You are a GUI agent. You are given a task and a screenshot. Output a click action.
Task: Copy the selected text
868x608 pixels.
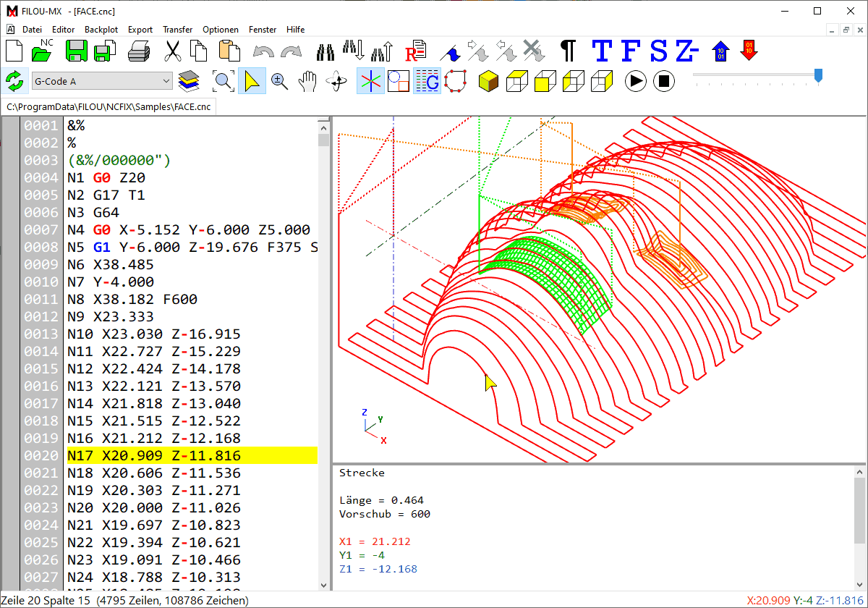[199, 51]
